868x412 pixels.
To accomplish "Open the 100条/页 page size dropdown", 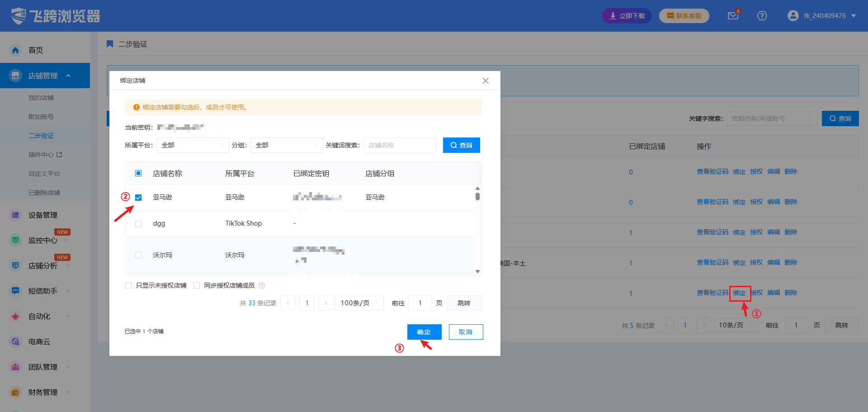I will (359, 303).
